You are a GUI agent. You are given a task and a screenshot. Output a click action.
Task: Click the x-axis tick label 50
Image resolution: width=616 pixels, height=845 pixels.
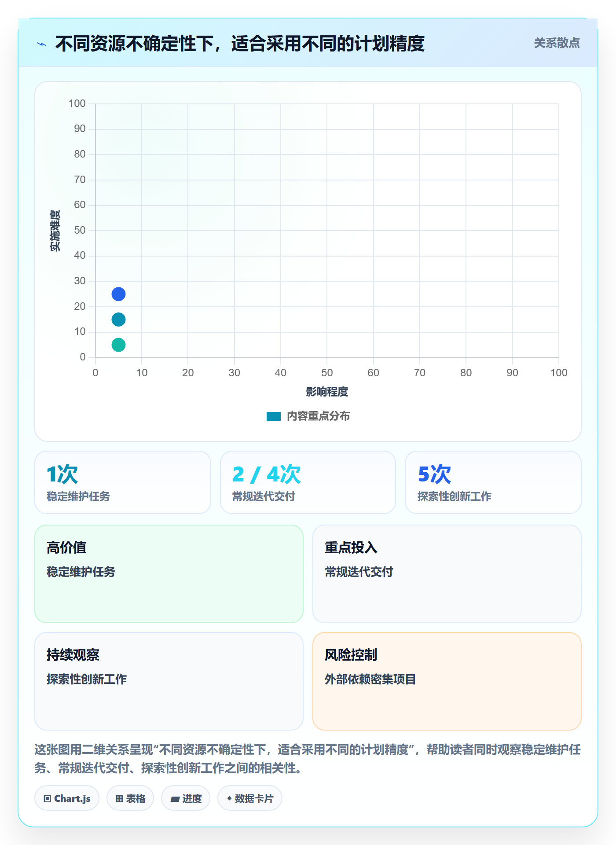pos(327,373)
